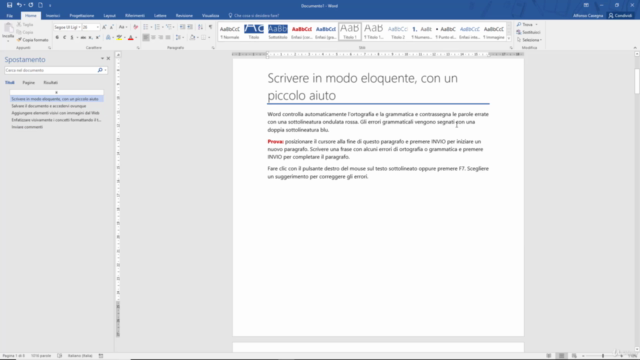This screenshot has width=640, height=360.
Task: Redo the last action
Action: point(31,5)
